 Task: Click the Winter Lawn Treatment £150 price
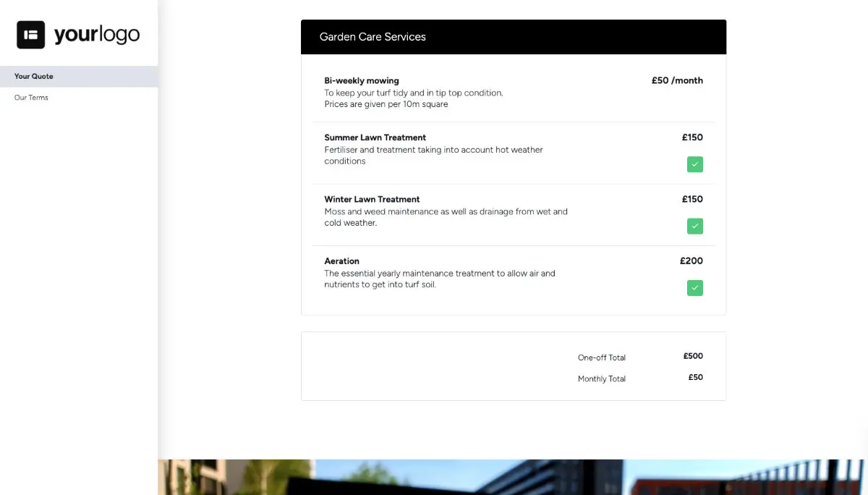coord(692,198)
